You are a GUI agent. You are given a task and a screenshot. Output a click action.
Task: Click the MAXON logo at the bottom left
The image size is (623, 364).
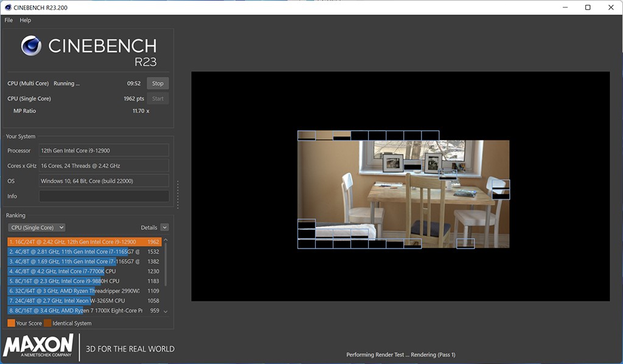click(38, 346)
